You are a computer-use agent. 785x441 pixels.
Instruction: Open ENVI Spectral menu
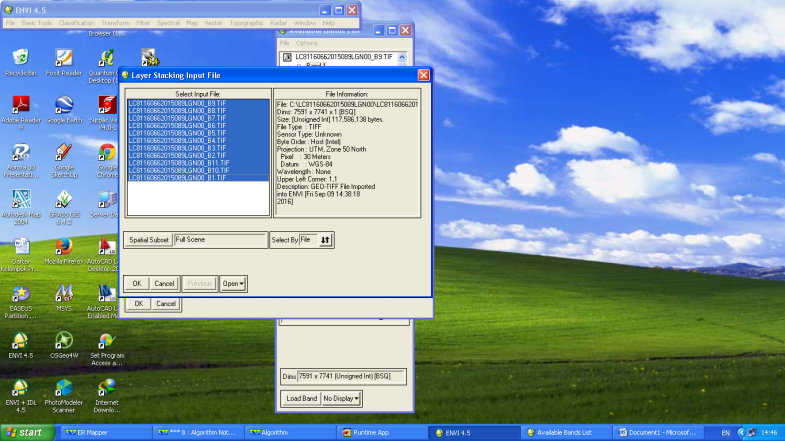click(168, 23)
